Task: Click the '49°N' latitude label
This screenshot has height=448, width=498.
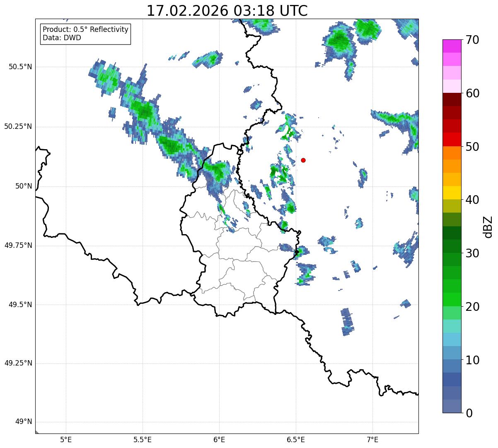Action: 24,422
